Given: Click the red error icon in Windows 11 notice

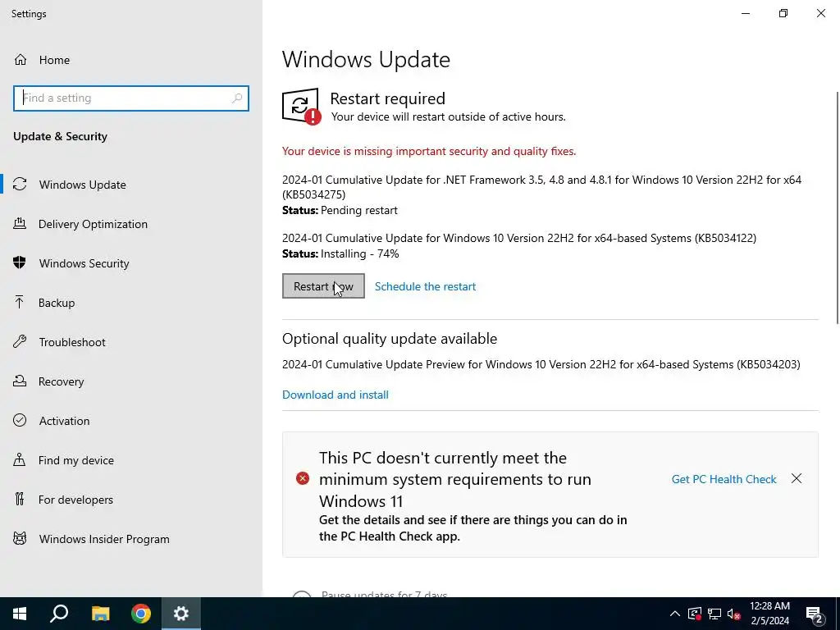Looking at the screenshot, I should pyautogui.click(x=303, y=478).
